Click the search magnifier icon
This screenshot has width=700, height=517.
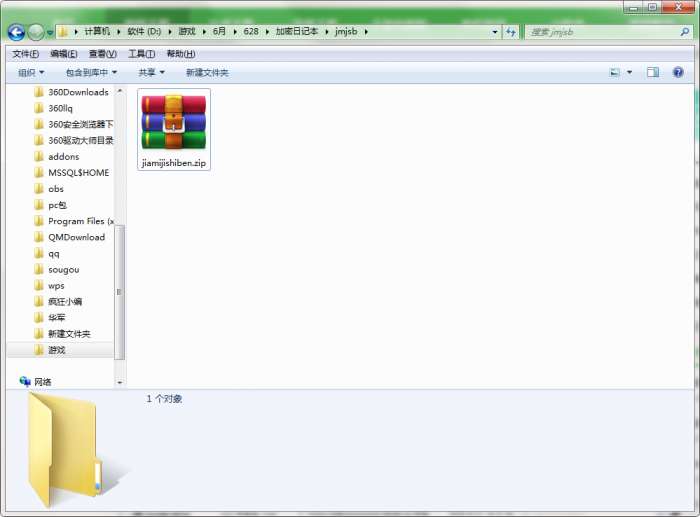tap(685, 32)
